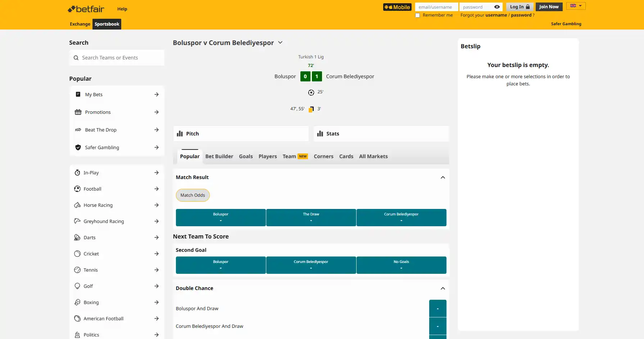Open My Bets via its arrow

157,94
